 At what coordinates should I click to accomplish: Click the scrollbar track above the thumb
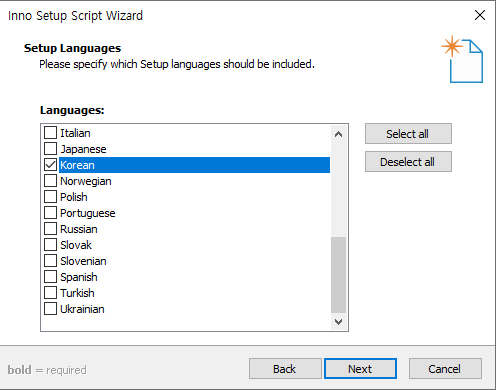[x=338, y=189]
